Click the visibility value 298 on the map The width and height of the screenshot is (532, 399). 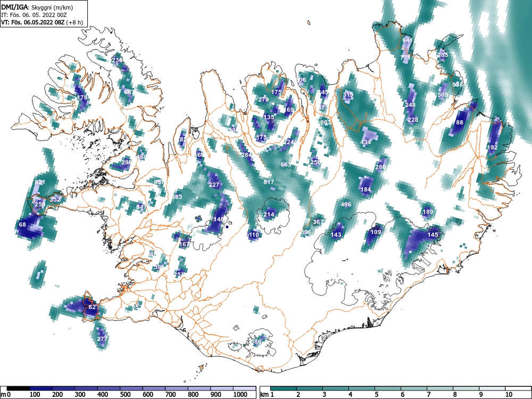tap(126, 162)
